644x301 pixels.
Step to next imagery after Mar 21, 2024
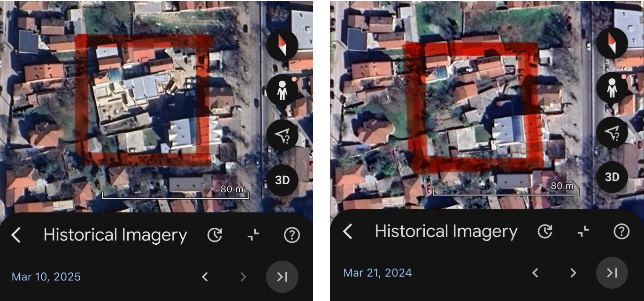573,273
